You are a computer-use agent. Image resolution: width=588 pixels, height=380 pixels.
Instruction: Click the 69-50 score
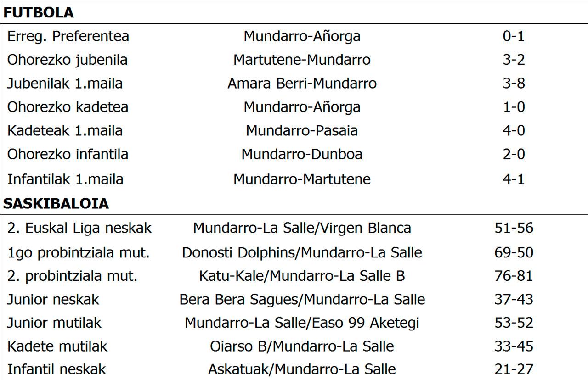pyautogui.click(x=514, y=252)
